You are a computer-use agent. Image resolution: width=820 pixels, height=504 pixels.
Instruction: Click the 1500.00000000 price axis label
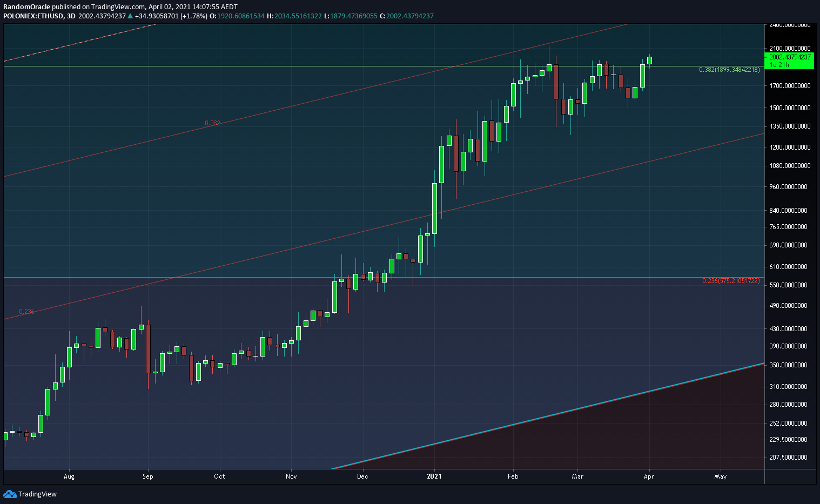pos(790,107)
